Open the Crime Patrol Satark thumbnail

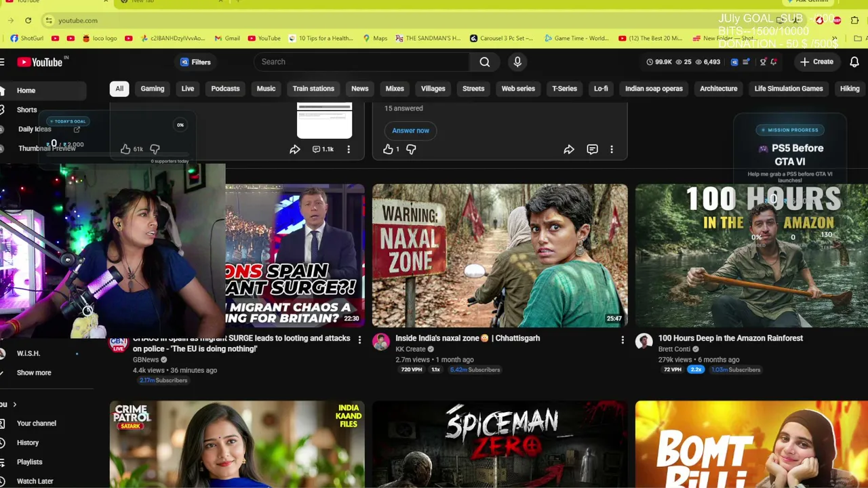[237, 444]
